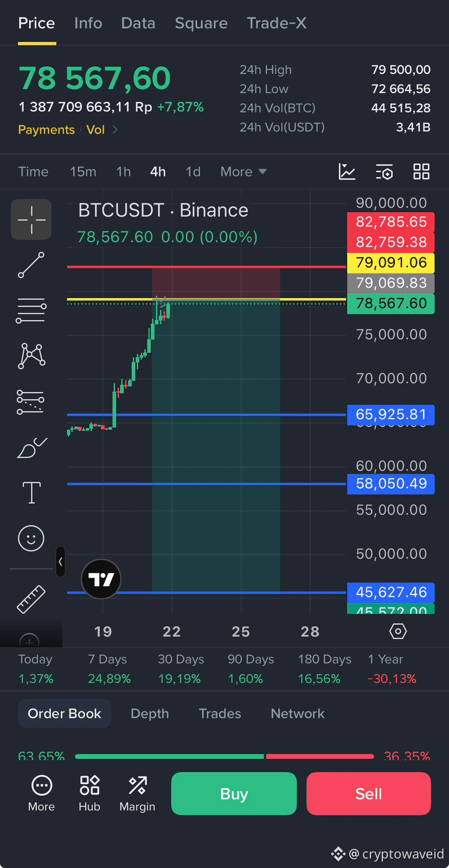Open the Margin trading icon
The image size is (449, 868).
[137, 793]
